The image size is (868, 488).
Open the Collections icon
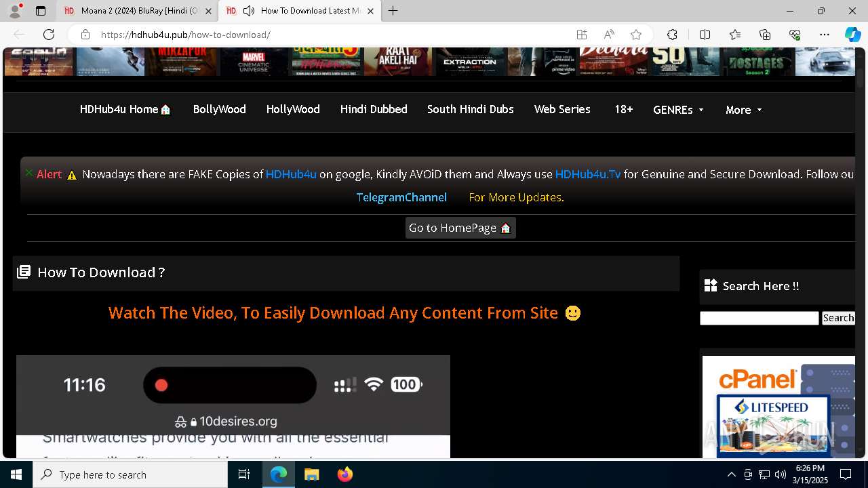point(765,35)
